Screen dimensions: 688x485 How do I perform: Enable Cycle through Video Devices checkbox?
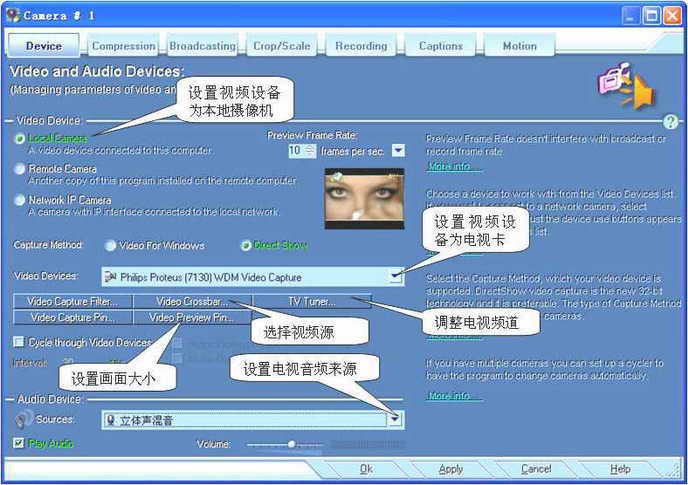(19, 342)
